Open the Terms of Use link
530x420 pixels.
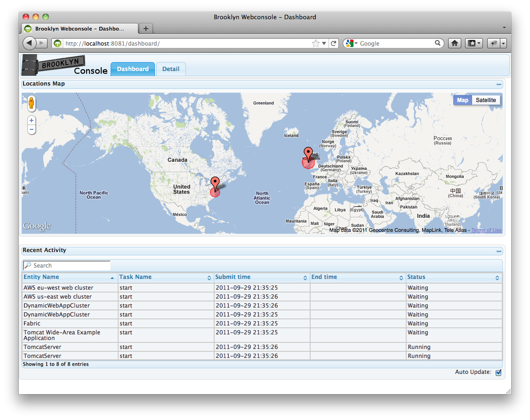[486, 230]
